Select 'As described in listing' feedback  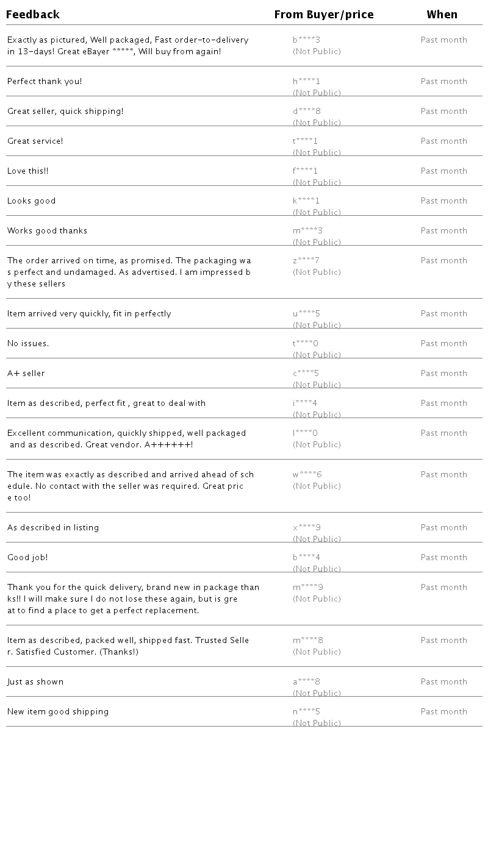point(53,528)
